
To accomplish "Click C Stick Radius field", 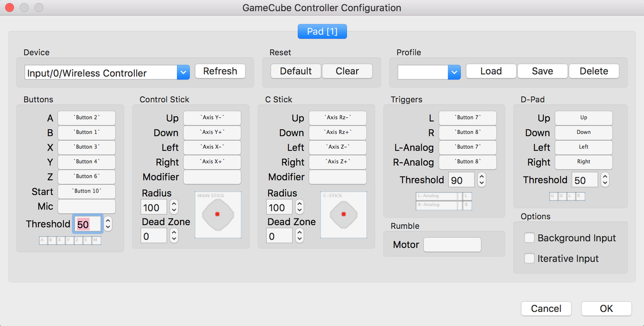I will click(x=279, y=207).
